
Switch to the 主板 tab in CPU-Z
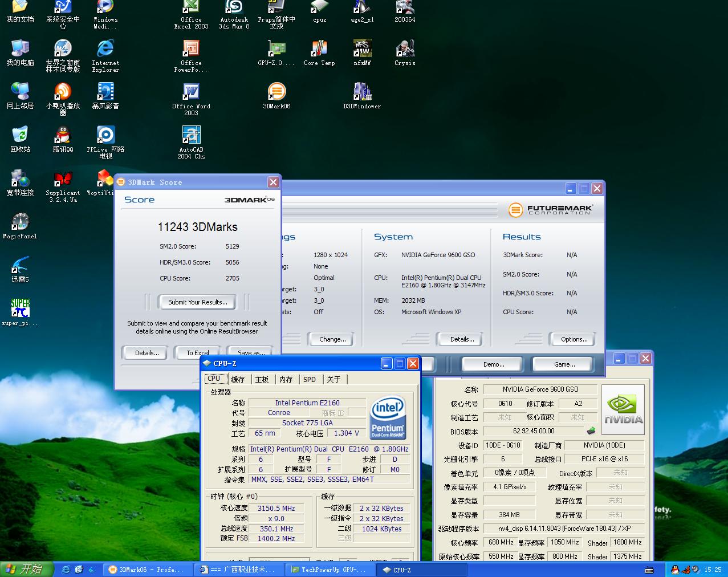(262, 379)
